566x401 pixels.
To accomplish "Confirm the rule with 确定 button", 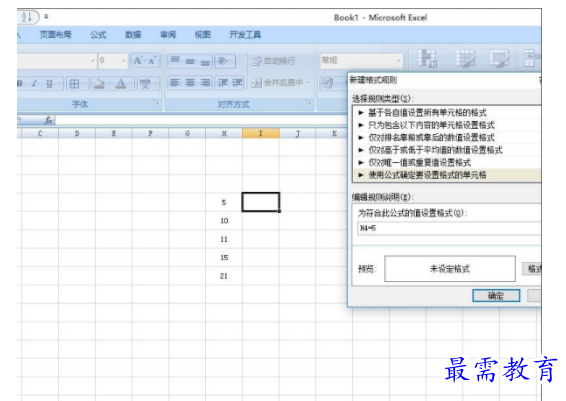I will click(496, 296).
